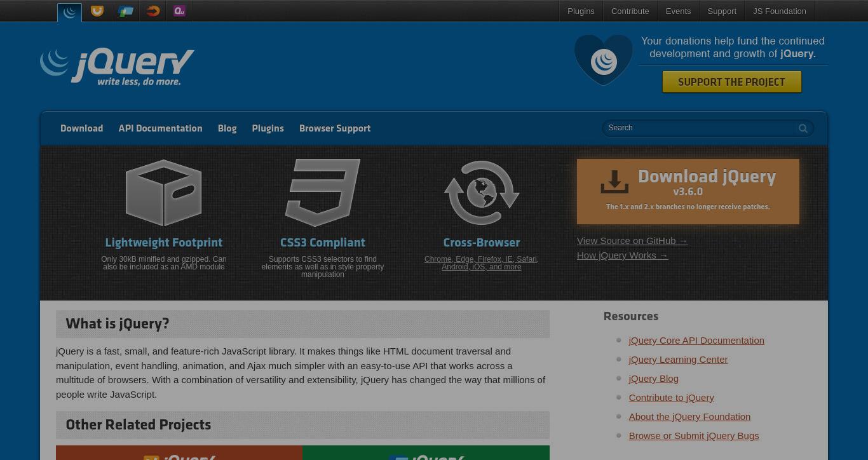Image resolution: width=868 pixels, height=460 pixels.
Task: Click the Download jQuery v3.6.0 button
Action: (688, 191)
